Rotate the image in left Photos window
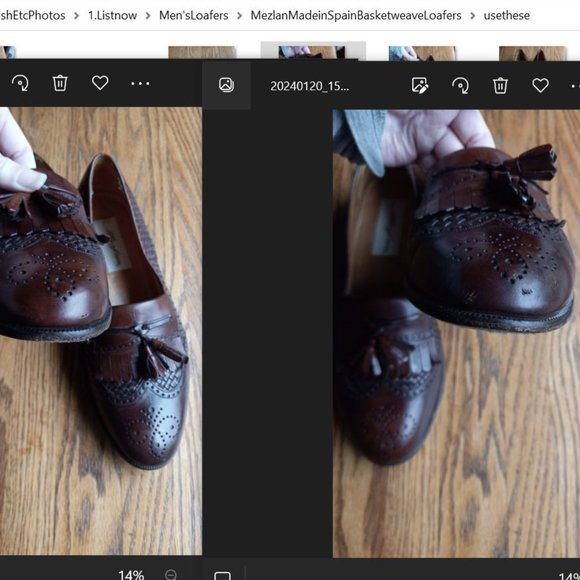580x580 pixels. pos(20,83)
